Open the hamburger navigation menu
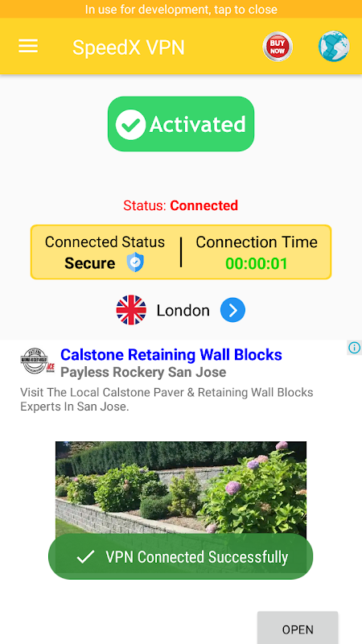This screenshot has width=362, height=644. 28,46
